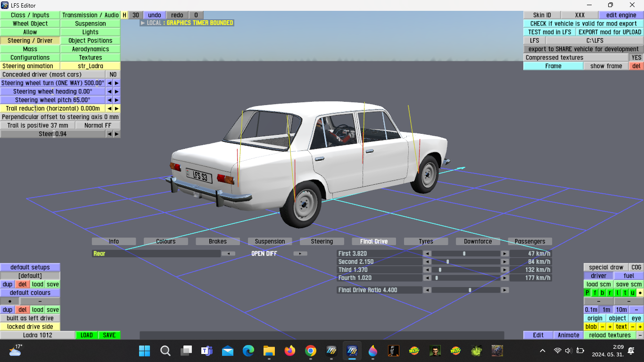Image resolution: width=644 pixels, height=362 pixels.
Task: Toggle the H button in top bar
Action: click(x=124, y=15)
